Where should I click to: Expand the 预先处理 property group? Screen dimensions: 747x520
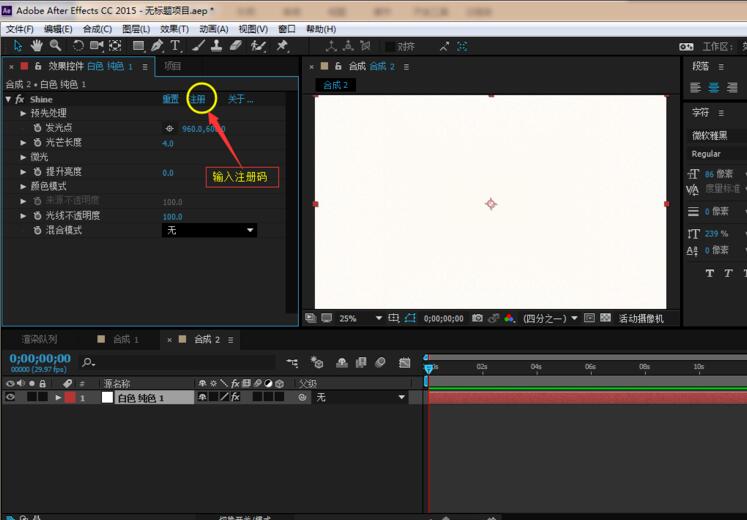[24, 114]
